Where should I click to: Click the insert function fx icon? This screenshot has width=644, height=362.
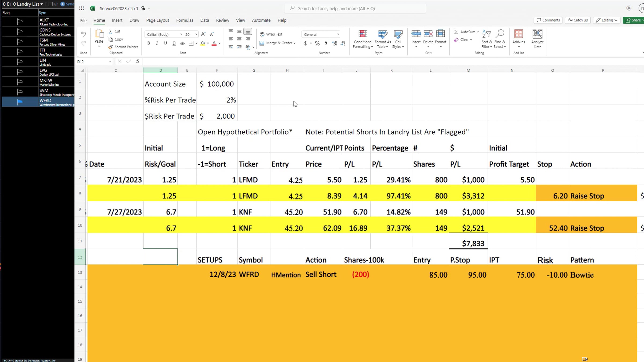(138, 61)
